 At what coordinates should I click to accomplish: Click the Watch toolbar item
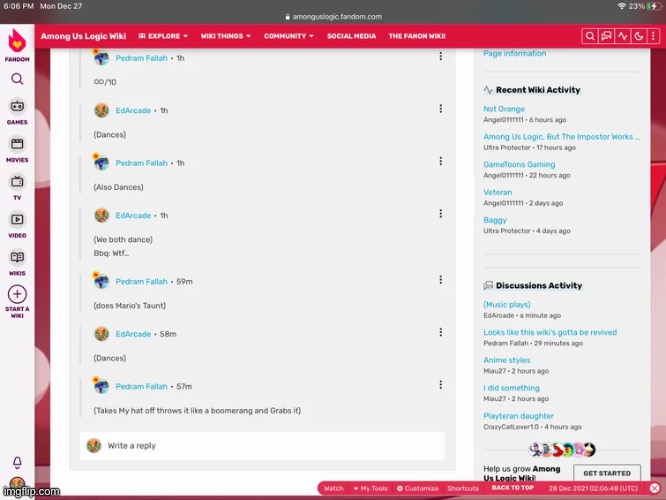333,489
